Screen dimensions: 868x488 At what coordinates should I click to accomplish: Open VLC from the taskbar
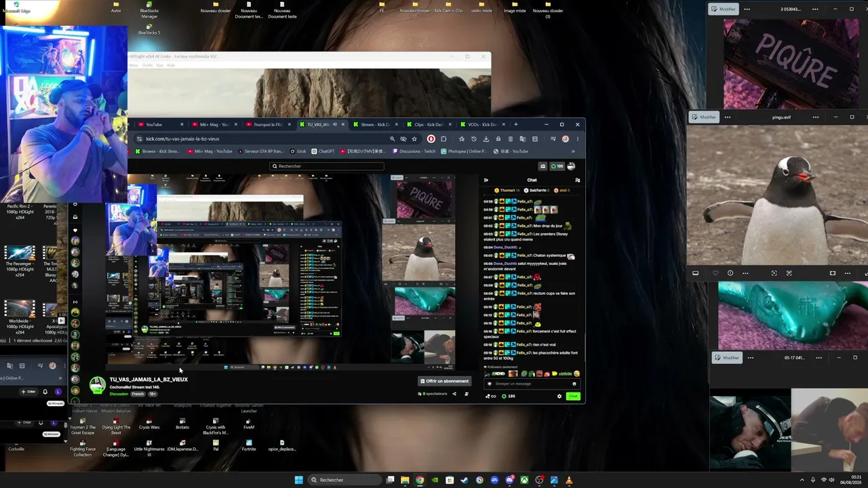click(x=569, y=480)
